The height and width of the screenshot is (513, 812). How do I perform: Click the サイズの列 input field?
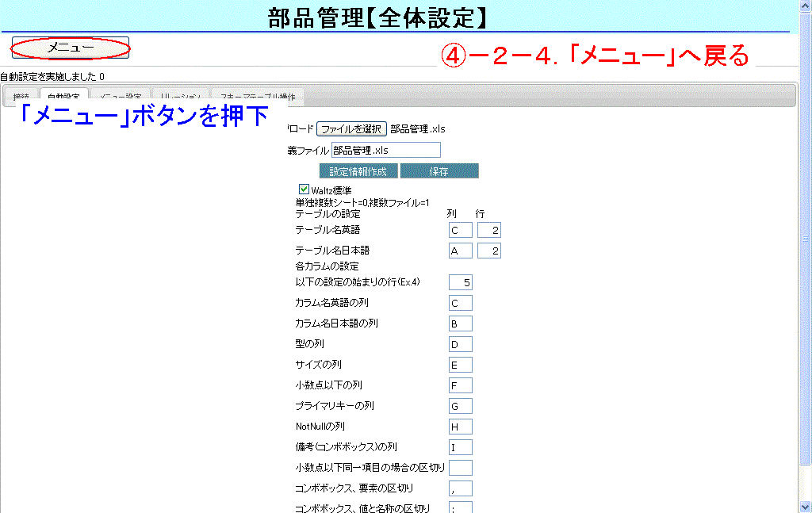(x=460, y=365)
